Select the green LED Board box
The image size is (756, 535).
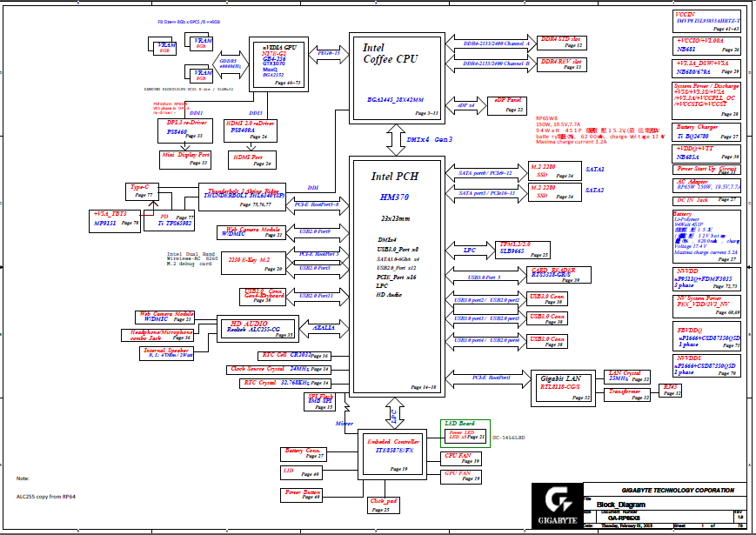point(465,433)
